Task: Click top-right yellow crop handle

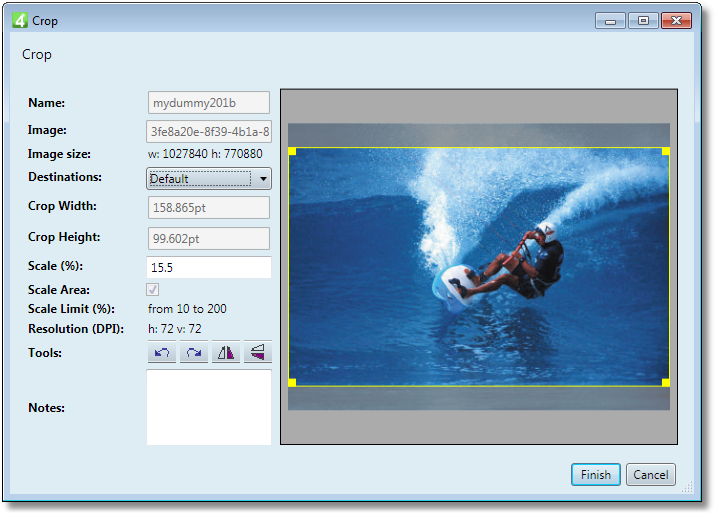Action: click(666, 152)
